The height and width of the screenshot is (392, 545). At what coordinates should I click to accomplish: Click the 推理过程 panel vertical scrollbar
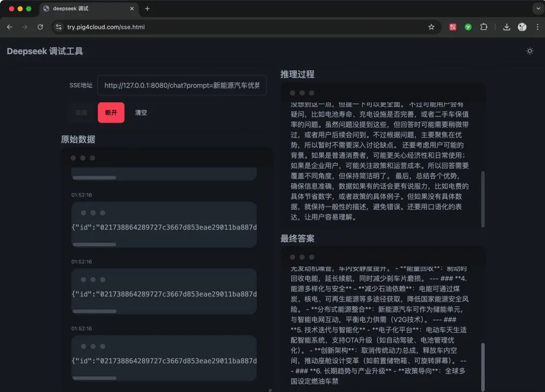483,199
